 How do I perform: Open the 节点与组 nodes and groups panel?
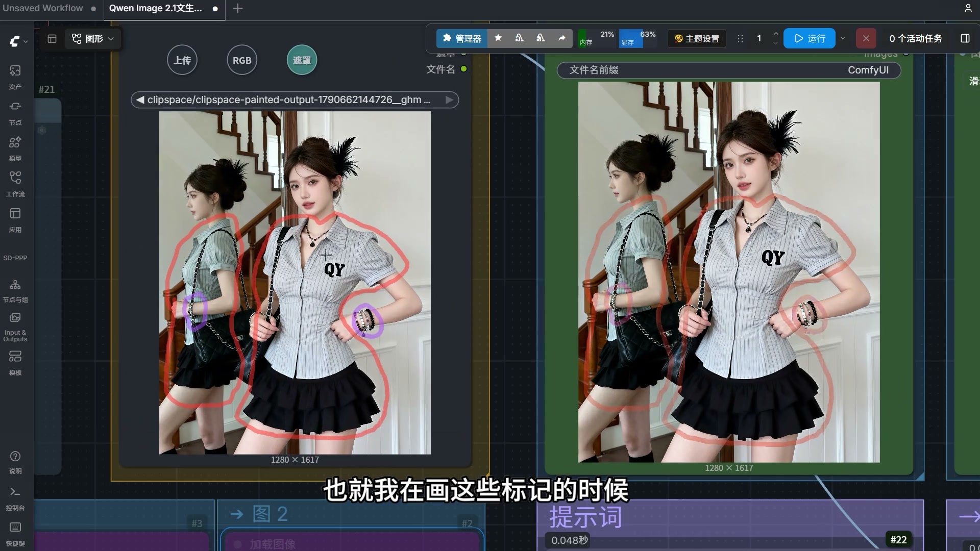(x=15, y=291)
